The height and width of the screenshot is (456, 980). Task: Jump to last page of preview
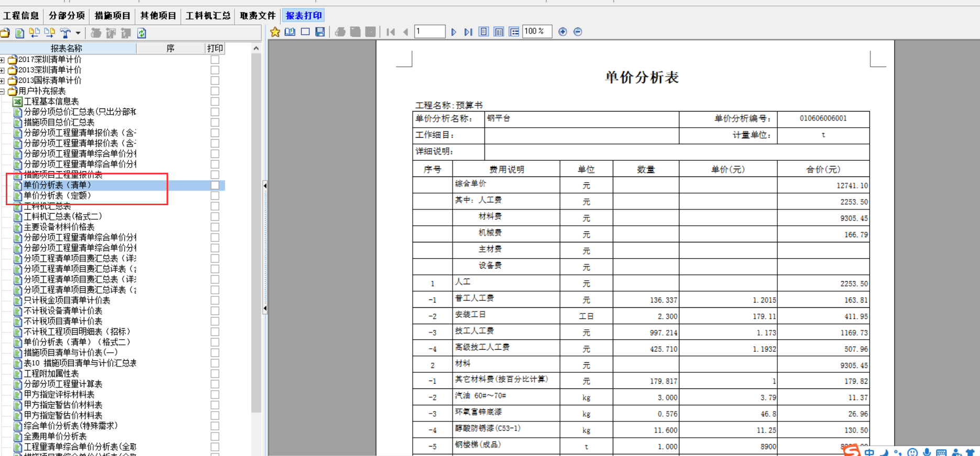pyautogui.click(x=468, y=32)
